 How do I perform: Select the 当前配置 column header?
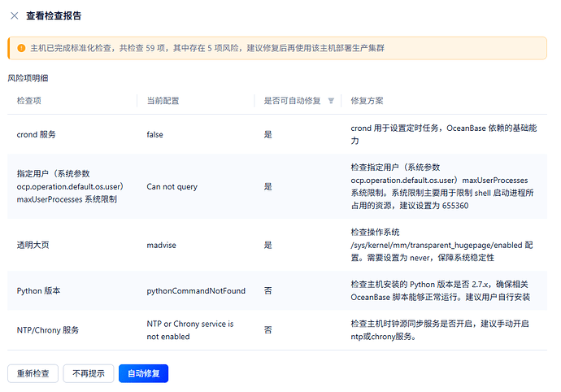tap(163, 101)
